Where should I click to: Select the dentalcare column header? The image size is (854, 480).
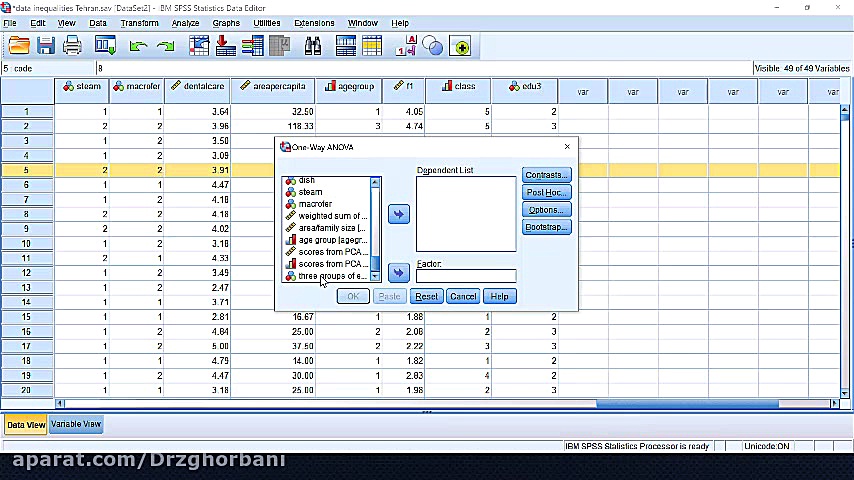[x=198, y=90]
